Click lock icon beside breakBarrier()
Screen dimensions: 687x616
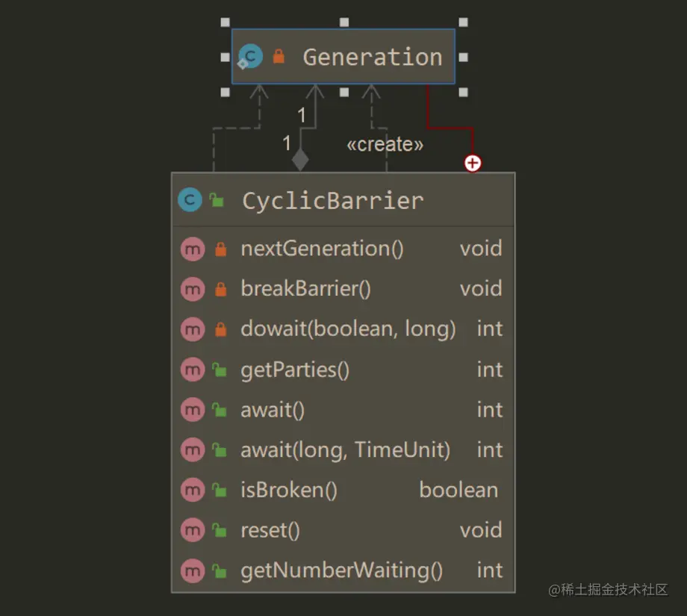(x=221, y=289)
